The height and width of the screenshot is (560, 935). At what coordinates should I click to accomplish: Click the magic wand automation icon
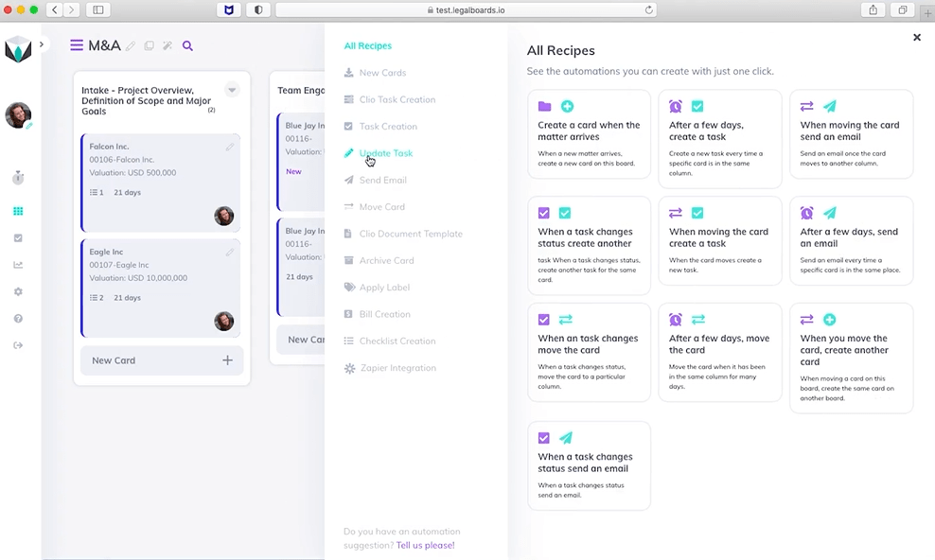pyautogui.click(x=168, y=46)
